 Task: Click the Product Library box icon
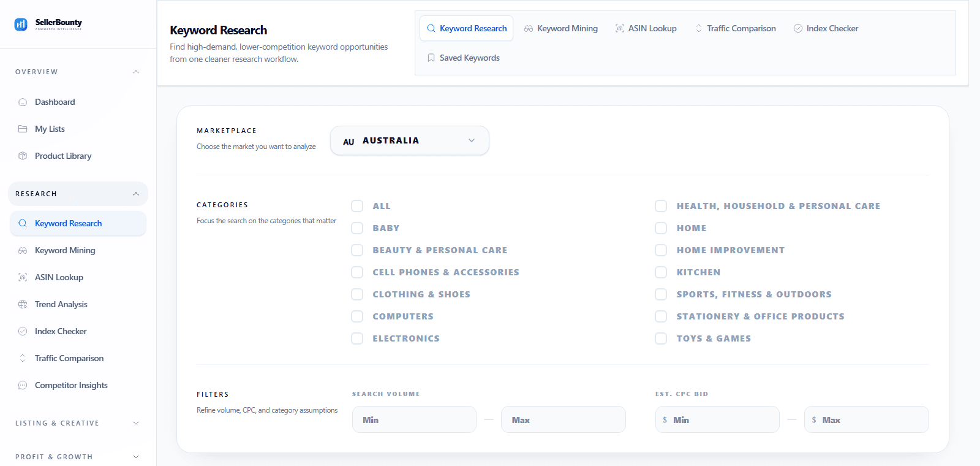23,156
